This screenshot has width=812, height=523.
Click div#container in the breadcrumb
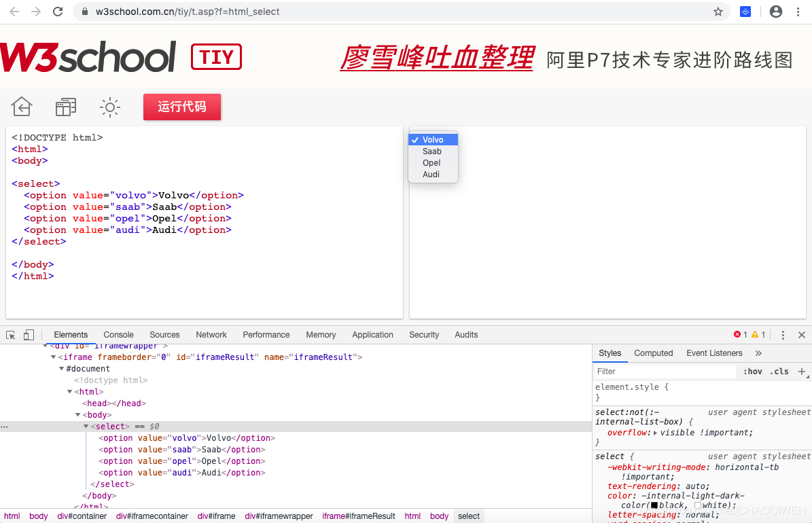(x=82, y=516)
